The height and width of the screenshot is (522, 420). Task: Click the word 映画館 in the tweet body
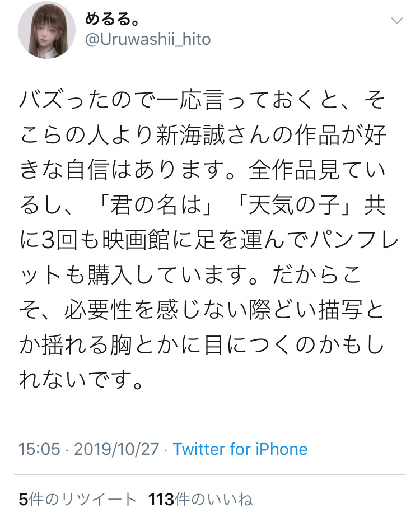tap(136, 240)
